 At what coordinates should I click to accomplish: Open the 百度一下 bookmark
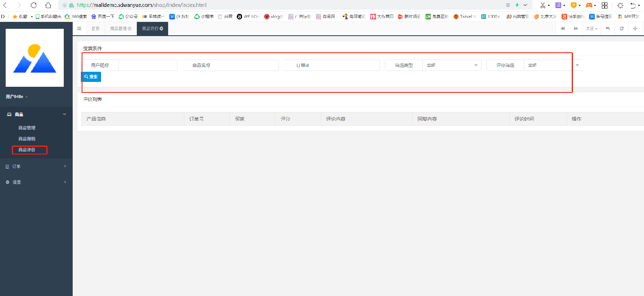[x=103, y=17]
